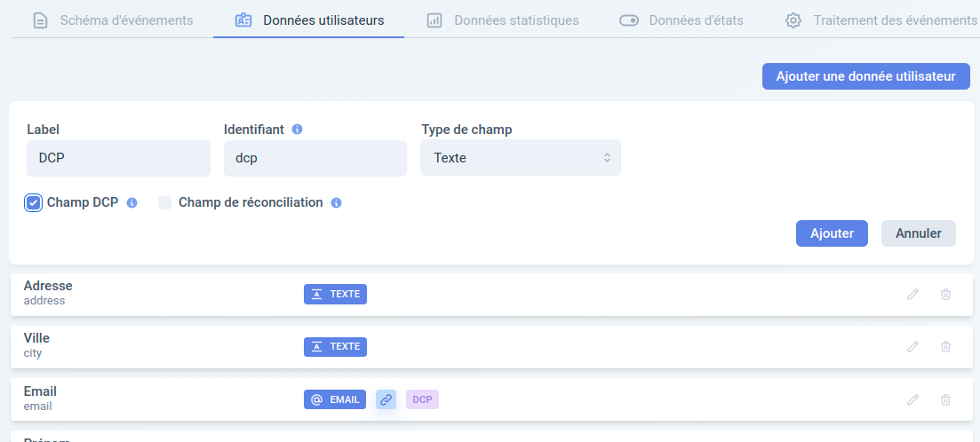Delete the Adresse field via trash icon

pyautogui.click(x=945, y=294)
